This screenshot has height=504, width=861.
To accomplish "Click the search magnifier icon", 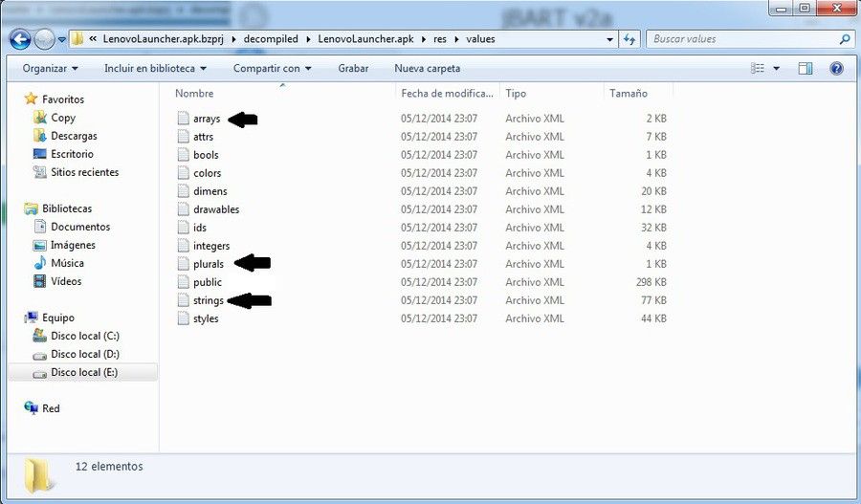I will (845, 39).
